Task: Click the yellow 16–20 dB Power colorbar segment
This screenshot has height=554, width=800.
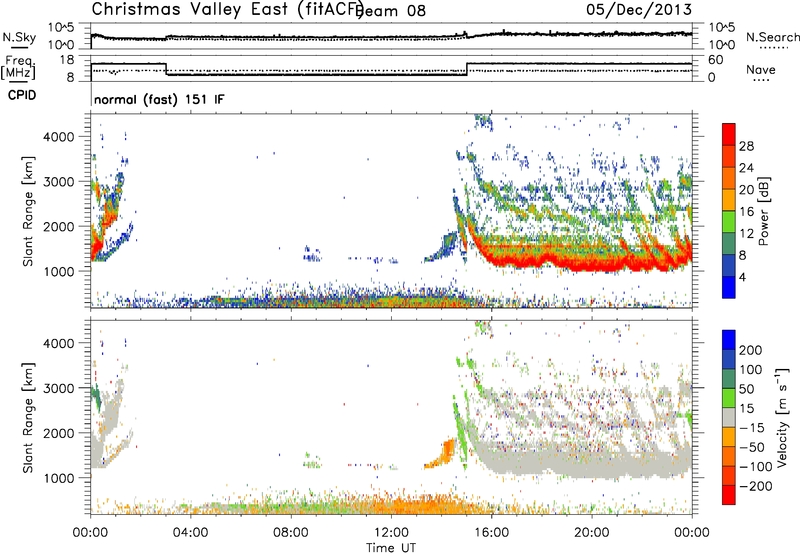Action: 729,200
